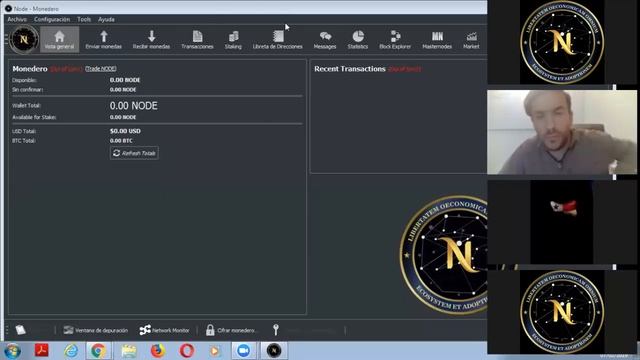Image resolution: width=640 pixels, height=360 pixels.
Task: Click the Monedero heading
Action: point(30,69)
